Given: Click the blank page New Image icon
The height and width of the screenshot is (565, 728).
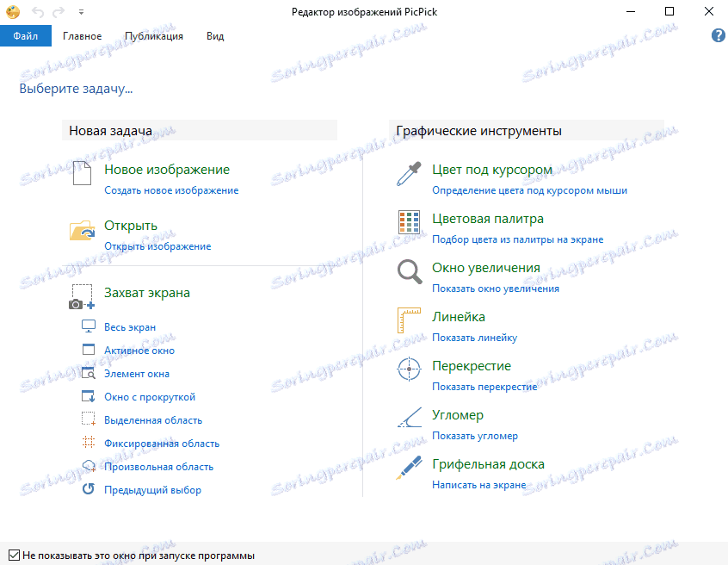Looking at the screenshot, I should [82, 173].
